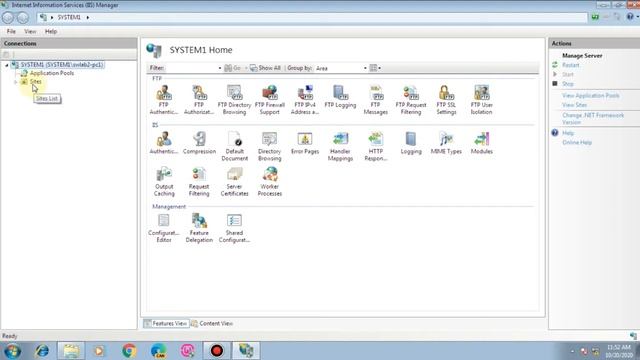Open Output Caching feature
640x360 pixels.
point(164,182)
